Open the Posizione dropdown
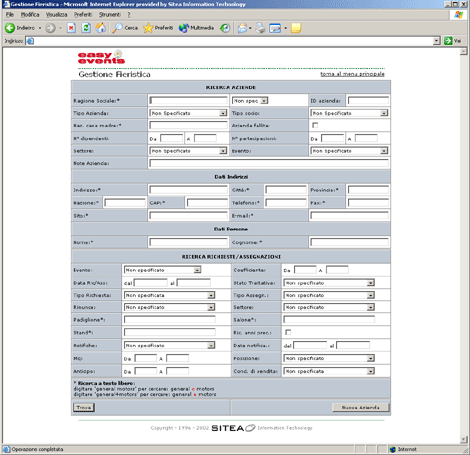The width and height of the screenshot is (470, 455). [x=329, y=358]
